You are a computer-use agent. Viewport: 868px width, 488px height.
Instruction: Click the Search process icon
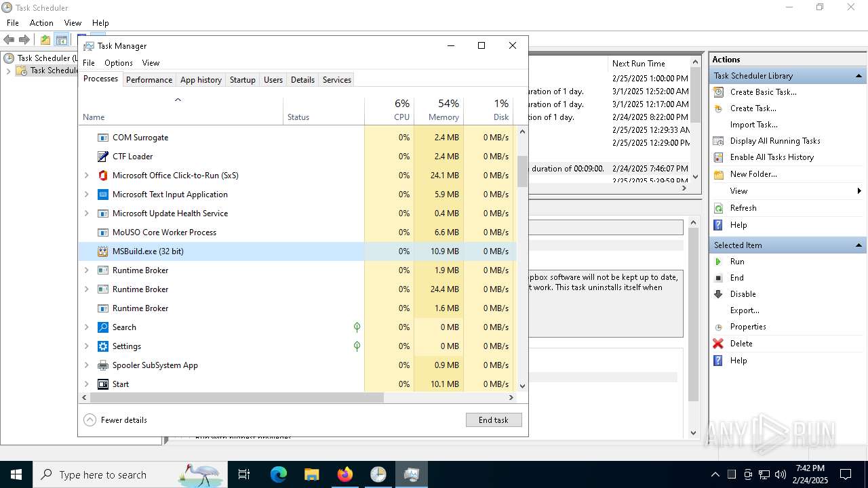[103, 327]
